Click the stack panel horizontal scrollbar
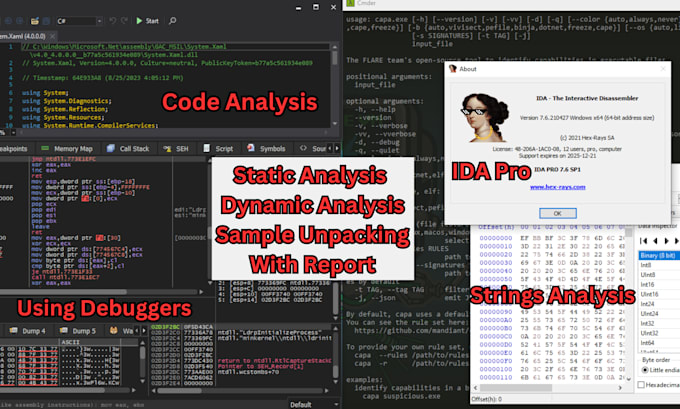Screen dimensions: 680x409 [242, 390]
